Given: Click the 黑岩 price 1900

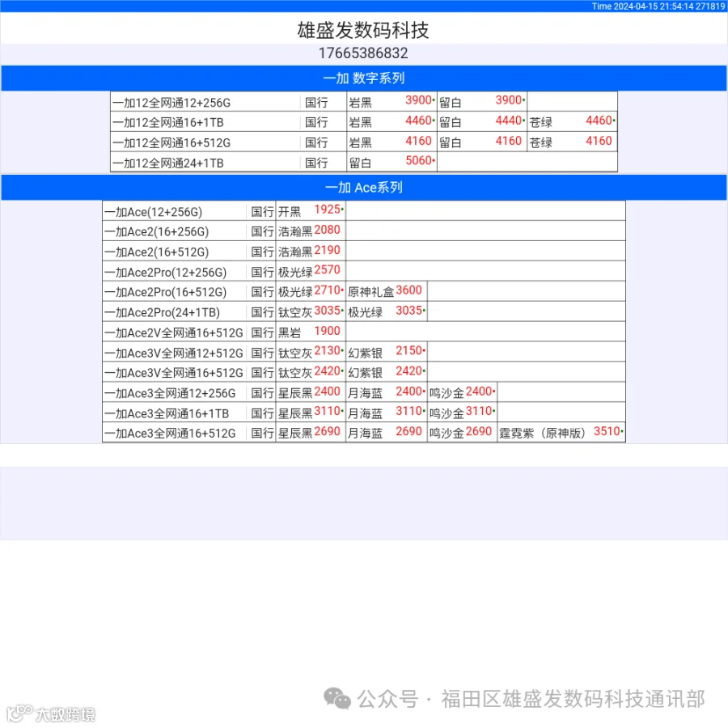Looking at the screenshot, I should (x=328, y=331).
